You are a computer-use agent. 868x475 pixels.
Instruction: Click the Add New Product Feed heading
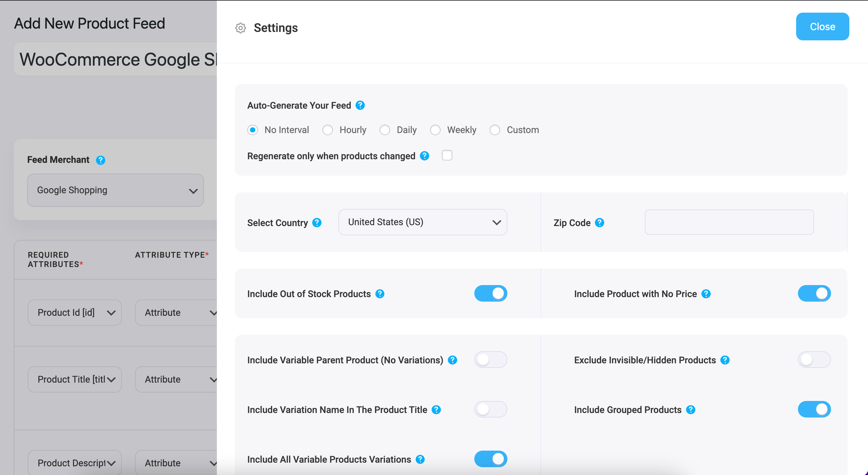click(x=89, y=23)
